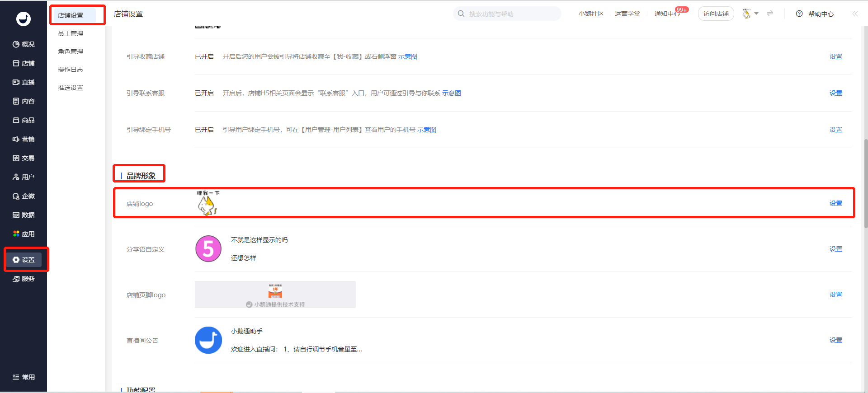
Task: Open the 数据 data section
Action: [24, 215]
